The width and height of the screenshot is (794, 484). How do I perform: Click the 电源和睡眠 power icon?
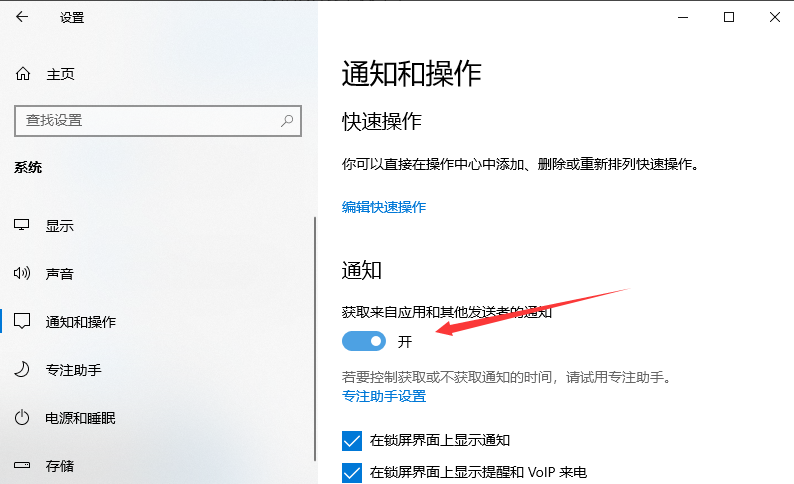[x=22, y=418]
